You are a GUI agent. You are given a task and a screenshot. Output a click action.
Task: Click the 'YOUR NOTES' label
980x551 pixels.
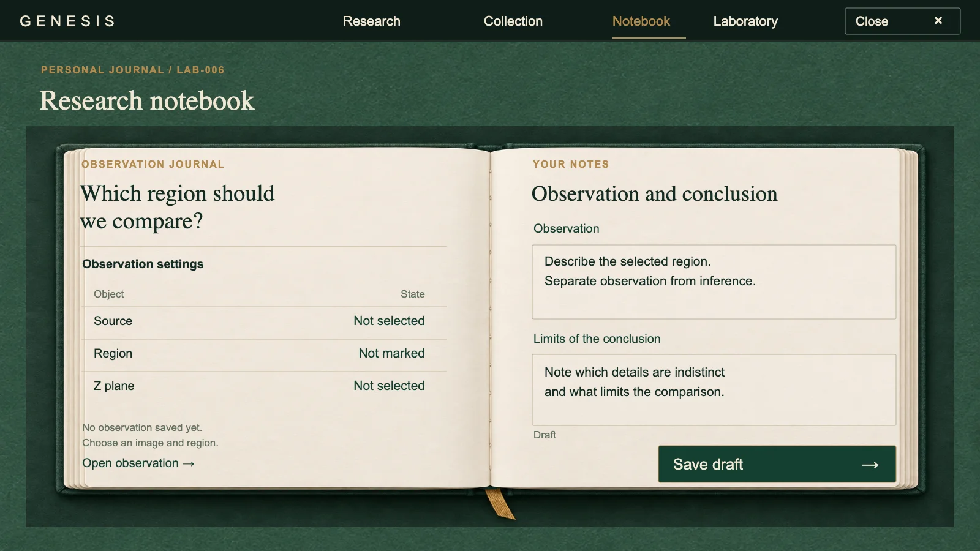[x=571, y=164]
